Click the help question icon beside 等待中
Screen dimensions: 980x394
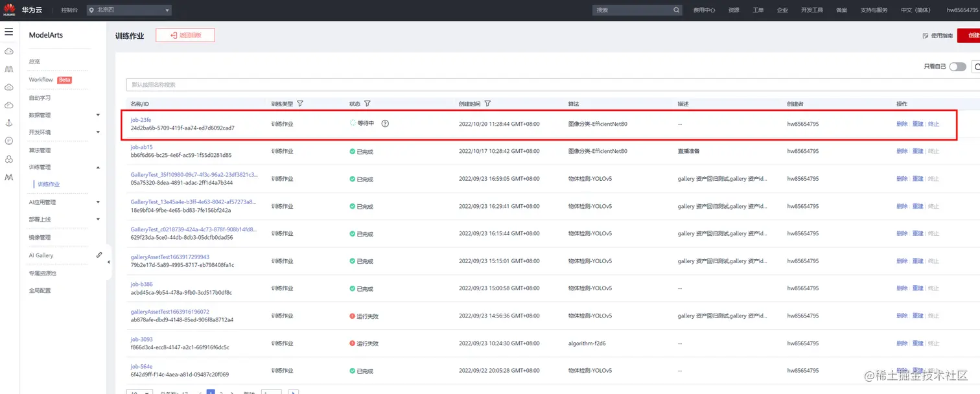click(x=385, y=123)
